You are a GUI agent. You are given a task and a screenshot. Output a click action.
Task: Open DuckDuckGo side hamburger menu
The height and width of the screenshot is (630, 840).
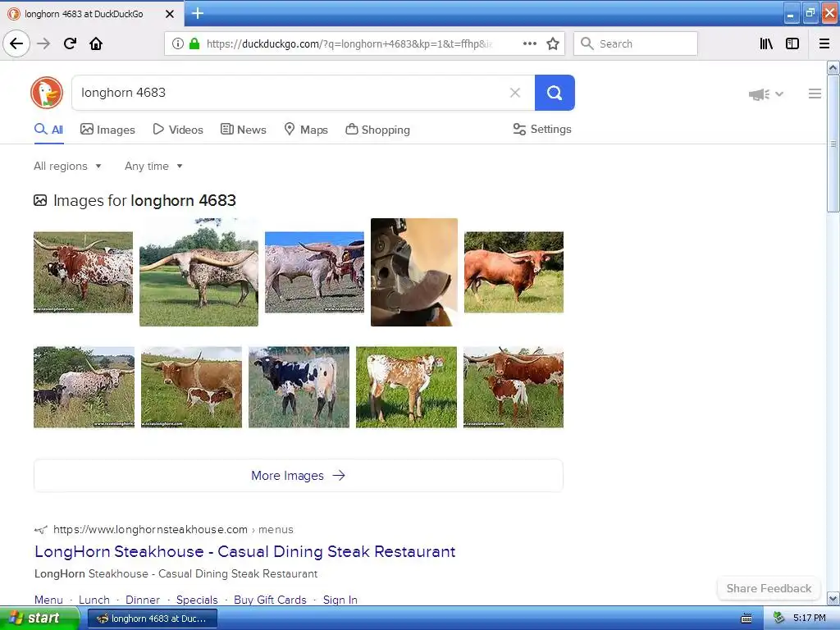click(815, 94)
